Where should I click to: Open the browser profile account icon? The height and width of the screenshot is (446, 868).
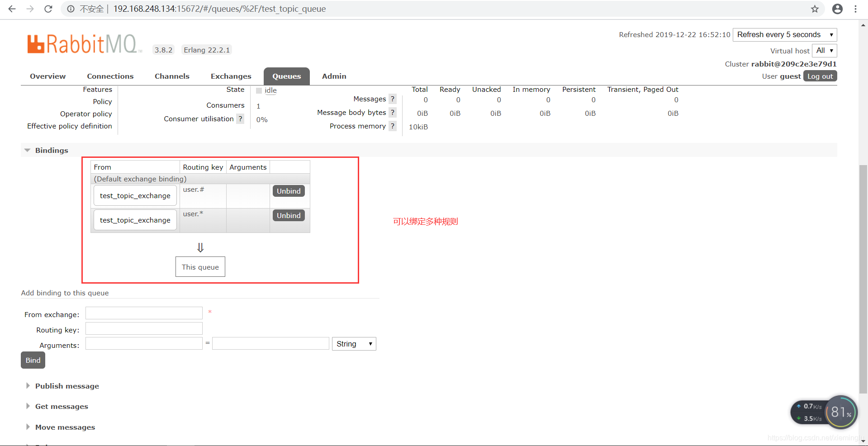pyautogui.click(x=837, y=9)
